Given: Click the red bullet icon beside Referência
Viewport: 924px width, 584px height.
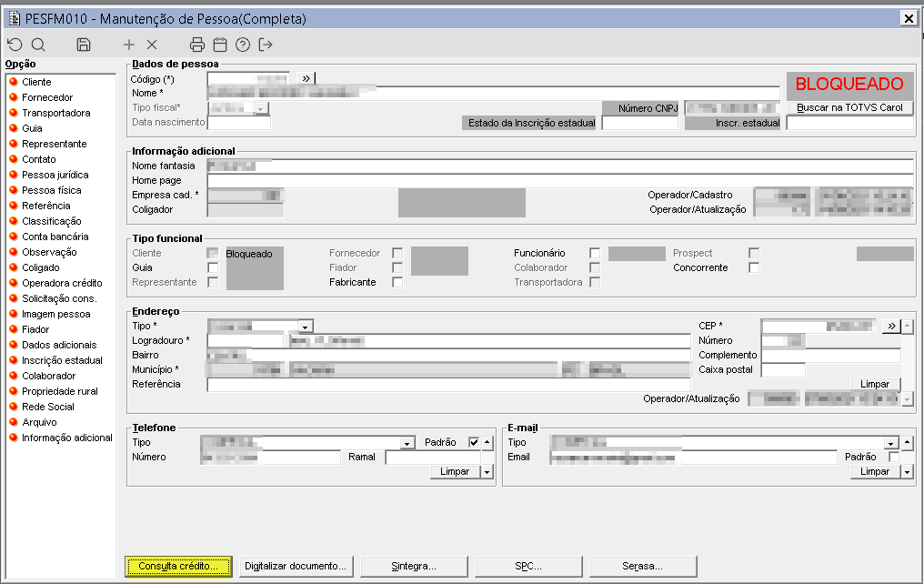Looking at the screenshot, I should coord(14,205).
